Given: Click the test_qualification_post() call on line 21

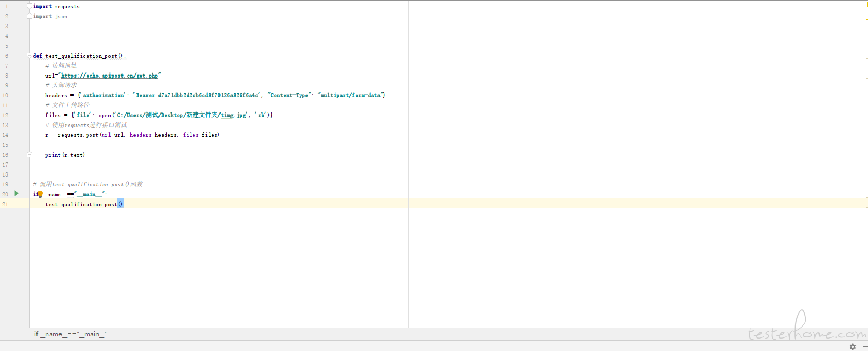Looking at the screenshot, I should (84, 204).
